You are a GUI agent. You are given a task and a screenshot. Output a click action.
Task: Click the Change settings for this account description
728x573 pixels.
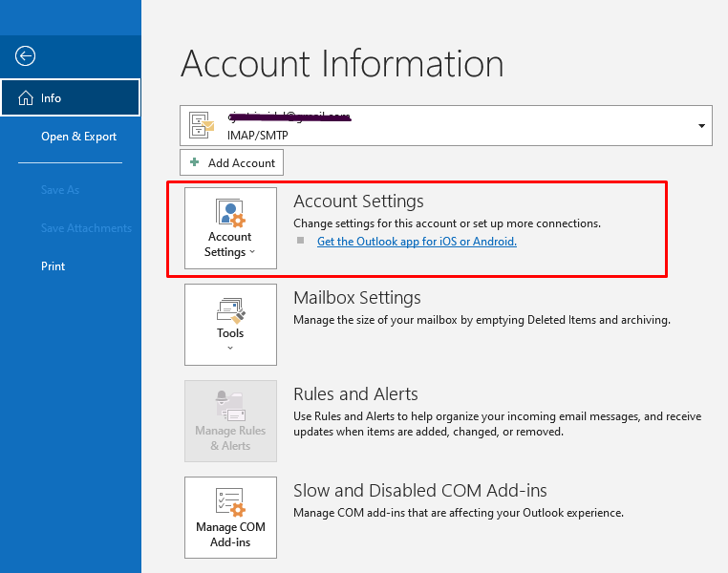click(447, 223)
